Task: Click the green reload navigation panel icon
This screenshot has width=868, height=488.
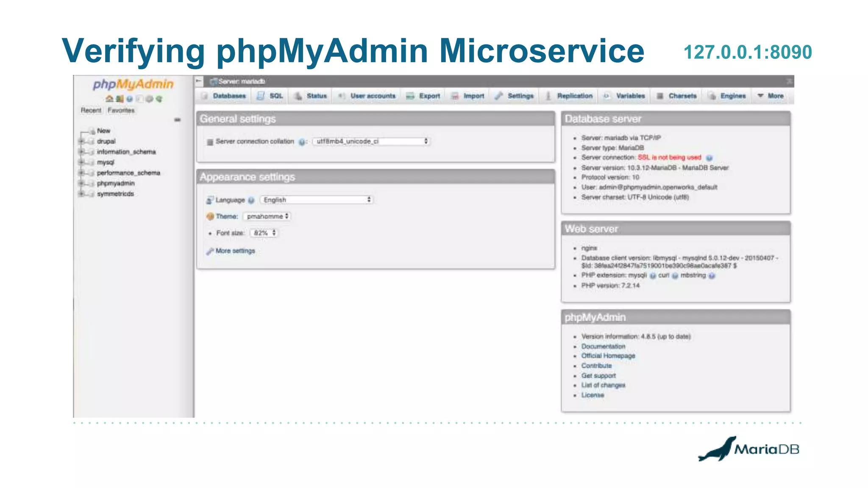Action: (159, 99)
